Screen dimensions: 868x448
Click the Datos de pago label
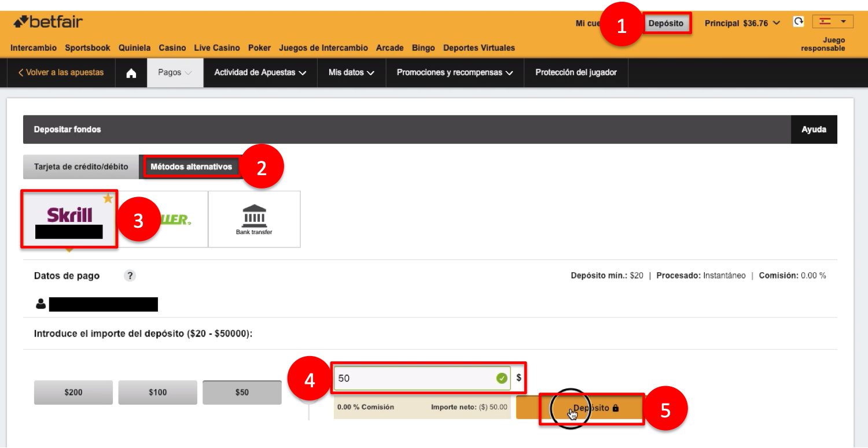point(67,276)
